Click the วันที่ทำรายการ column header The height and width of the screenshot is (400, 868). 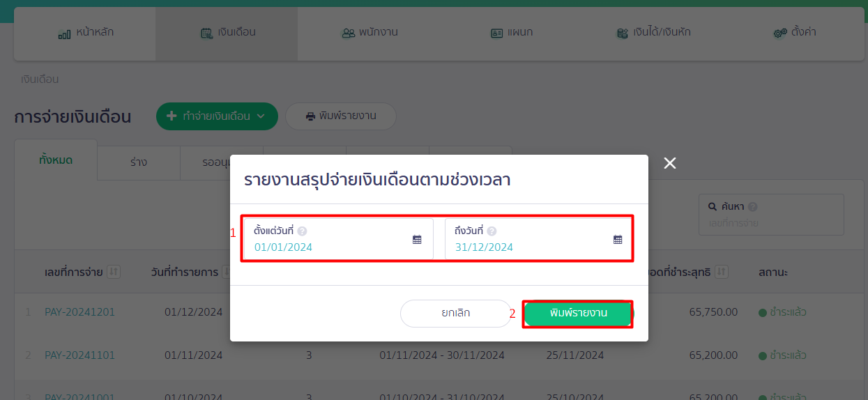(185, 272)
